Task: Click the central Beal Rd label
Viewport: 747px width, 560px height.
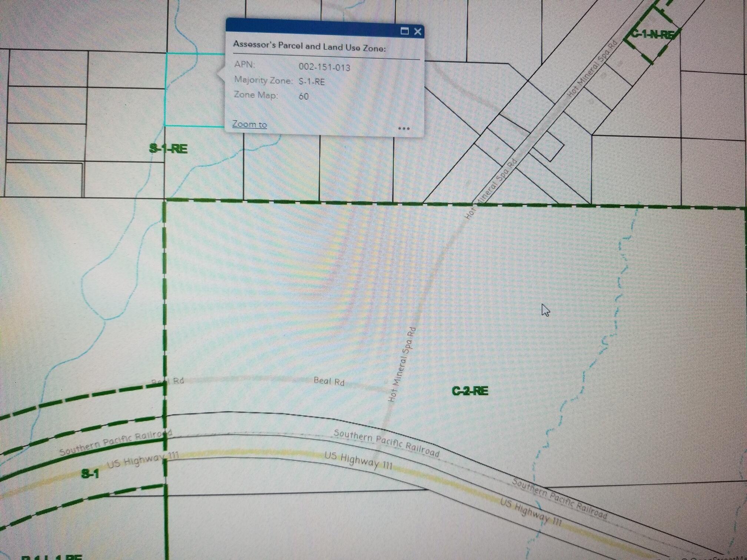Action: point(329,381)
